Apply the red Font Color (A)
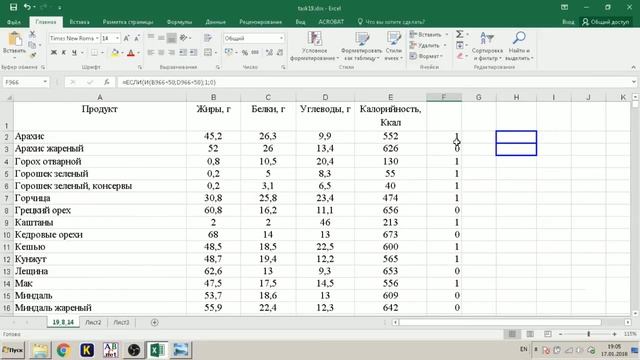Image resolution: width=640 pixels, height=360 pixels. [131, 52]
